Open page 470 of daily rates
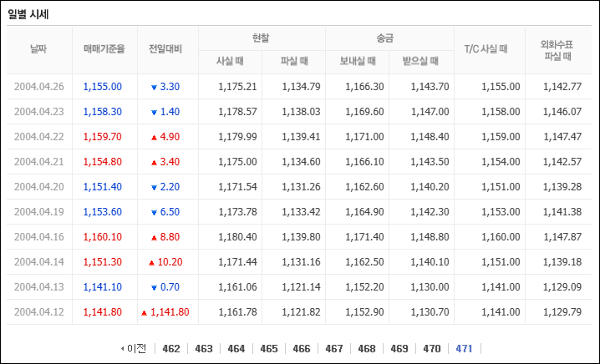 coord(432,349)
